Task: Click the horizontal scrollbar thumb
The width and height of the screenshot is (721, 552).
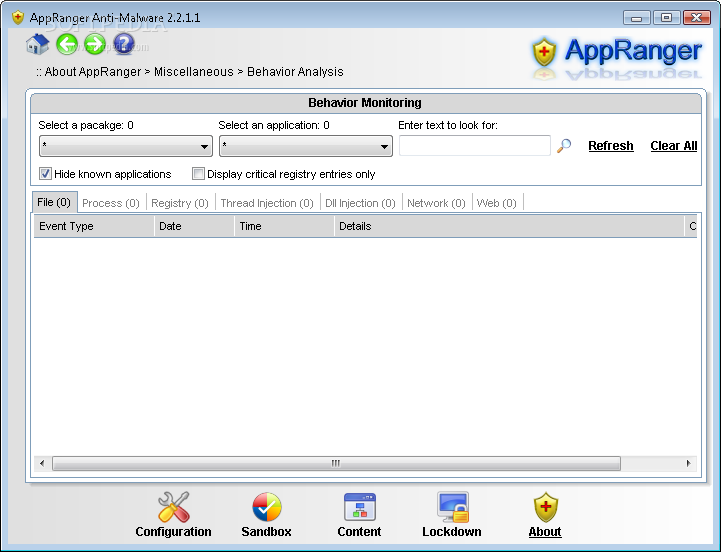Action: pos(336,463)
